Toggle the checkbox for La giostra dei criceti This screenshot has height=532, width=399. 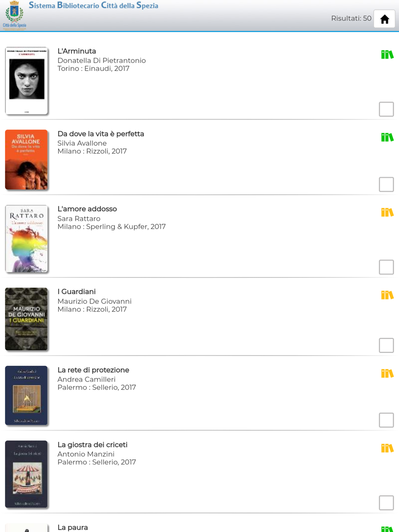tap(386, 502)
